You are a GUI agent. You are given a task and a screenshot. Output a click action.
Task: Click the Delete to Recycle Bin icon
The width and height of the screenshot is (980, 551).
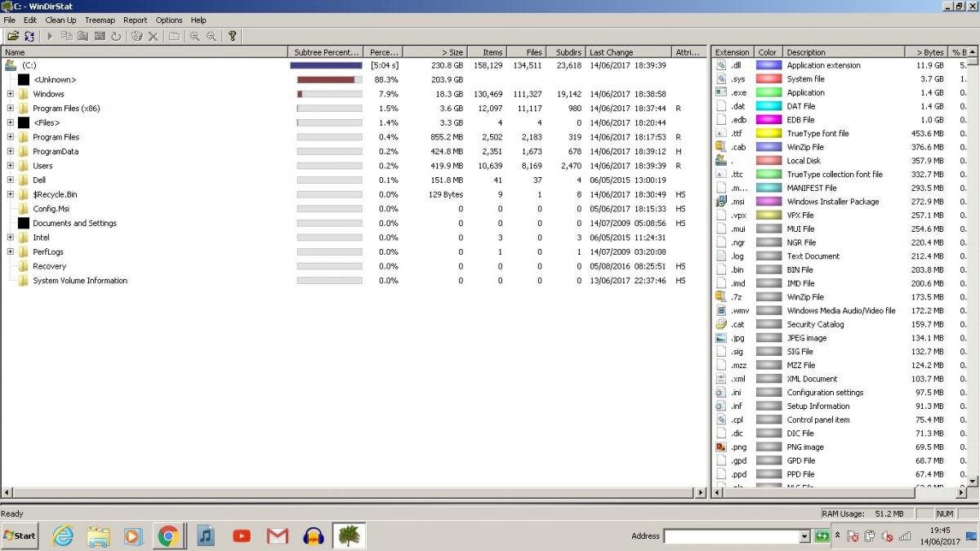[136, 36]
